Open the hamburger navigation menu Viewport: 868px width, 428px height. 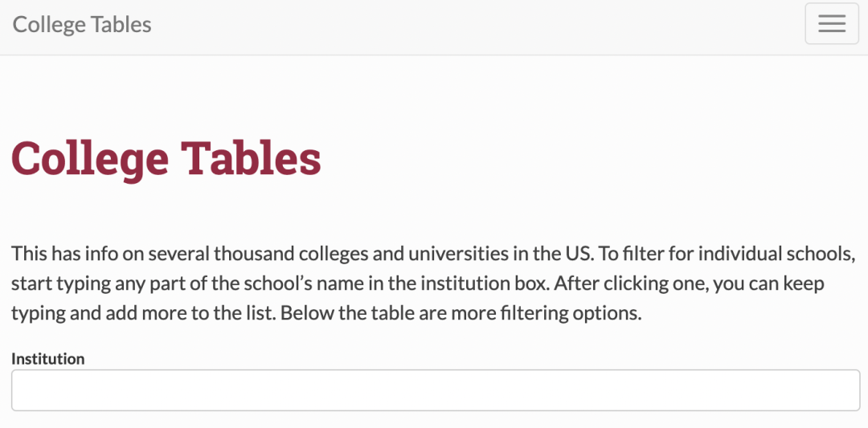832,24
